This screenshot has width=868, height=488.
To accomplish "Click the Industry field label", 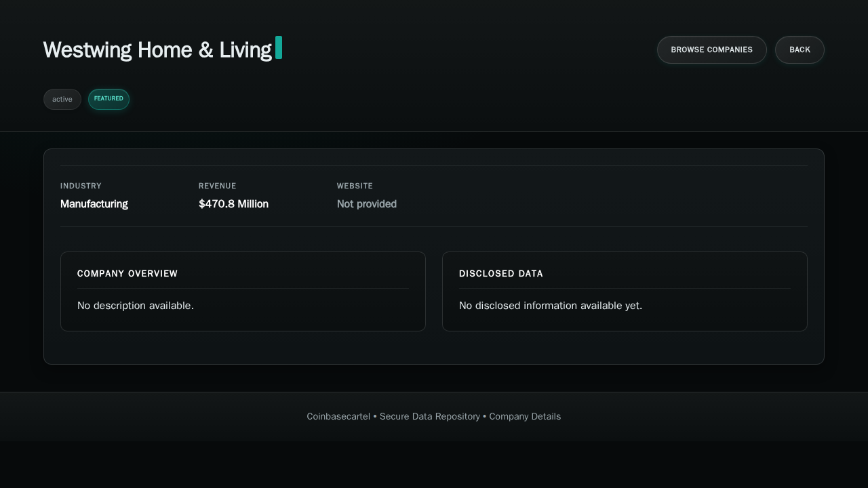I will (x=81, y=186).
